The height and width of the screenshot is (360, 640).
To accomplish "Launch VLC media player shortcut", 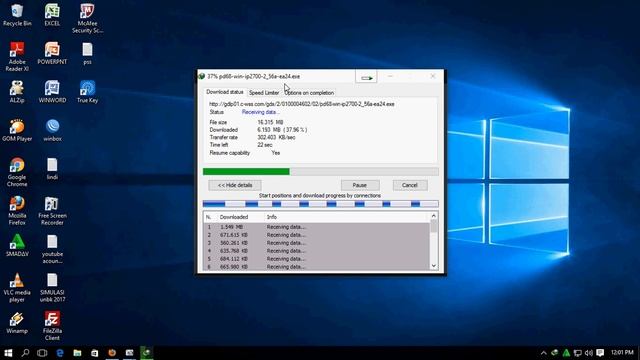I will 17,287.
